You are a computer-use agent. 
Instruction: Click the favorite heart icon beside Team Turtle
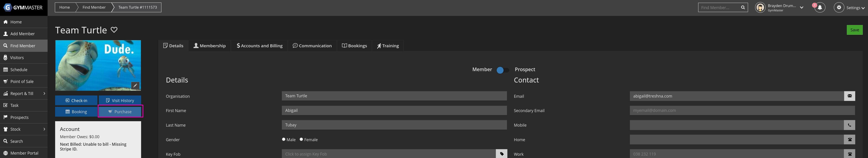114,30
